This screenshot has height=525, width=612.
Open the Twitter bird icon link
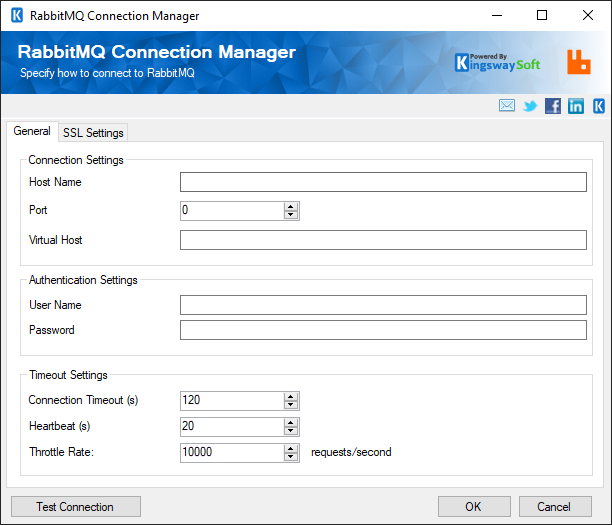point(530,106)
